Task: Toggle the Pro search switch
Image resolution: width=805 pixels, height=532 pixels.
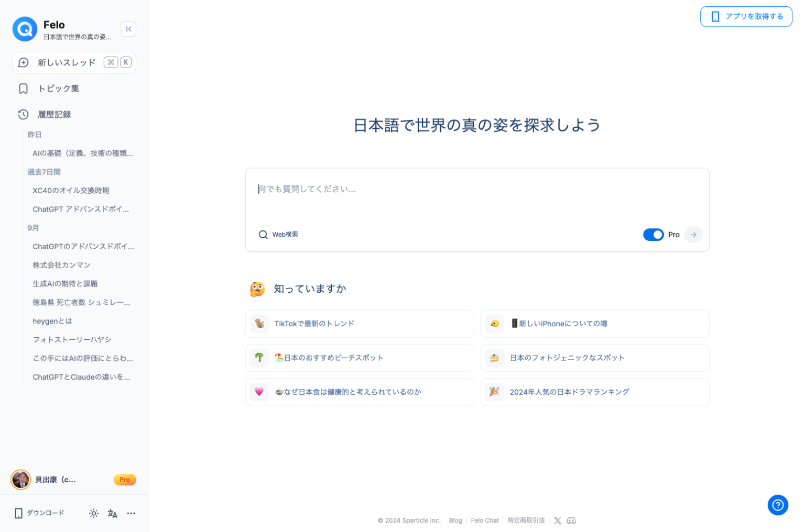Action: tap(654, 235)
